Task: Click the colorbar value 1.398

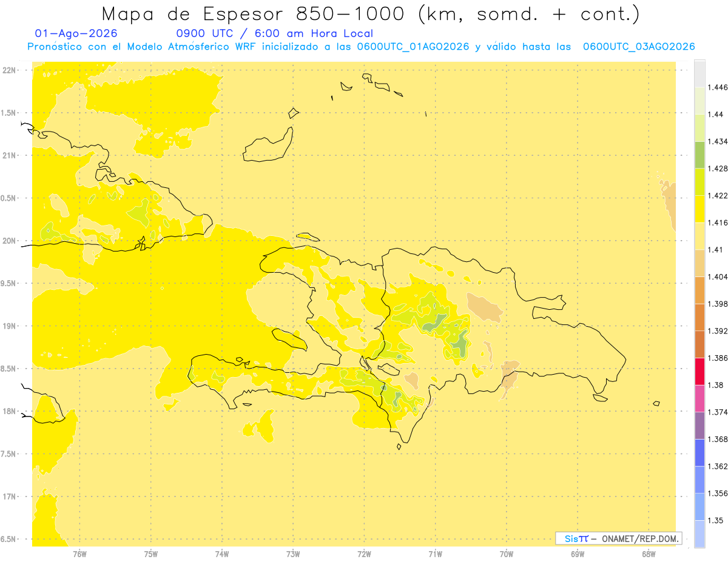Action: pyautogui.click(x=718, y=304)
